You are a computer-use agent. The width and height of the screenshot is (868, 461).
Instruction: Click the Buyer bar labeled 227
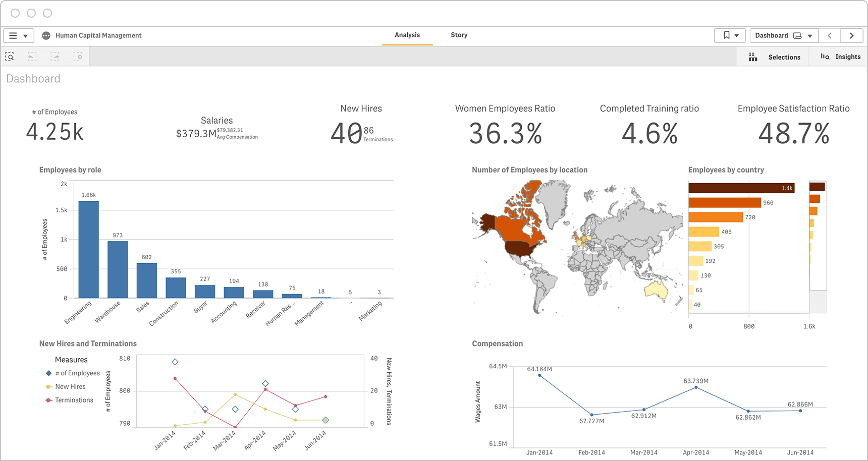pyautogui.click(x=205, y=292)
